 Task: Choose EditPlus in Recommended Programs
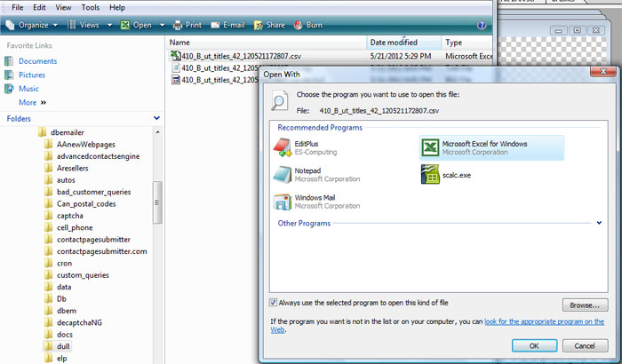coord(305,147)
